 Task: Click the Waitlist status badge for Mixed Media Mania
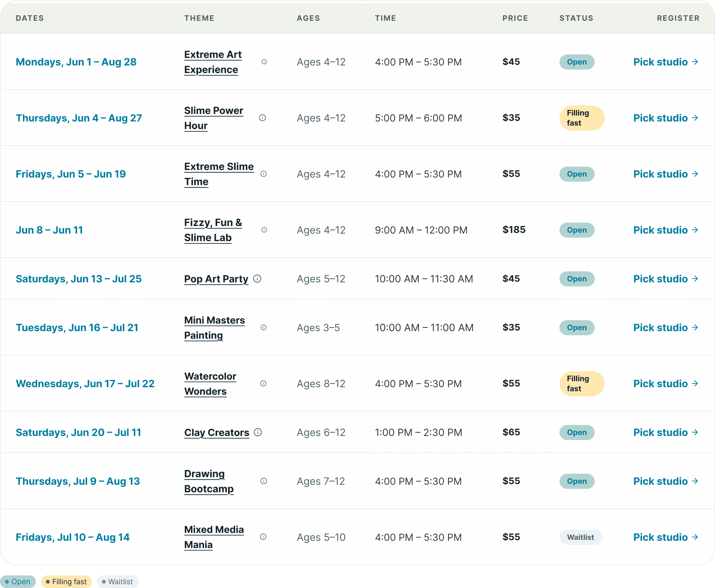[x=580, y=537]
